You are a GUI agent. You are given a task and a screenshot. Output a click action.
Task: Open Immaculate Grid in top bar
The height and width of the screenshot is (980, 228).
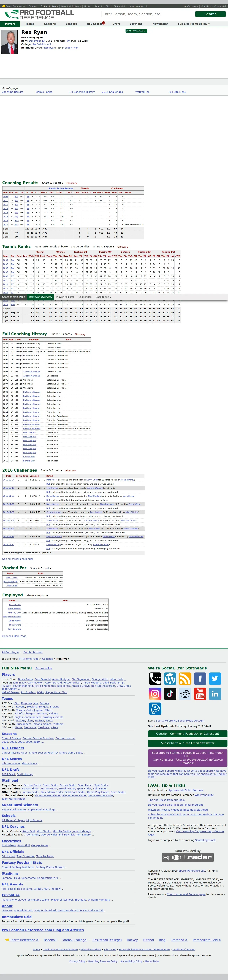pyautogui.click(x=138, y=6)
